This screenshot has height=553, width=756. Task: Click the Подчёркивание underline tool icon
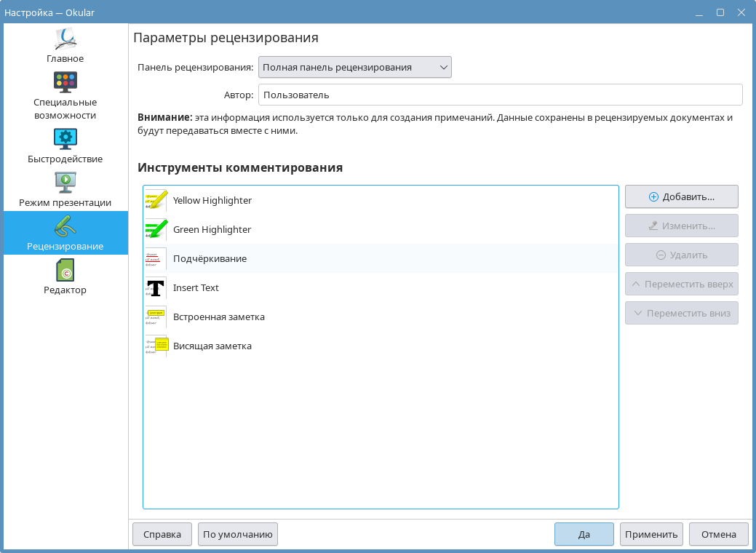(156, 258)
